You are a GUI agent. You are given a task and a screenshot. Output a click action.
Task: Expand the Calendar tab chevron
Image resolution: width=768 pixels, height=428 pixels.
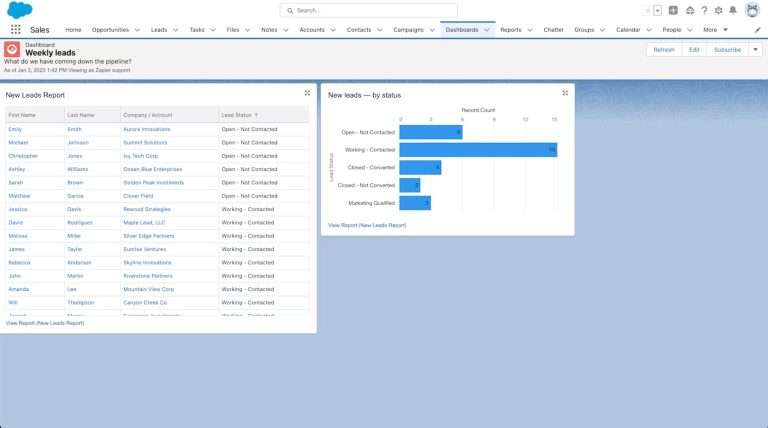649,30
